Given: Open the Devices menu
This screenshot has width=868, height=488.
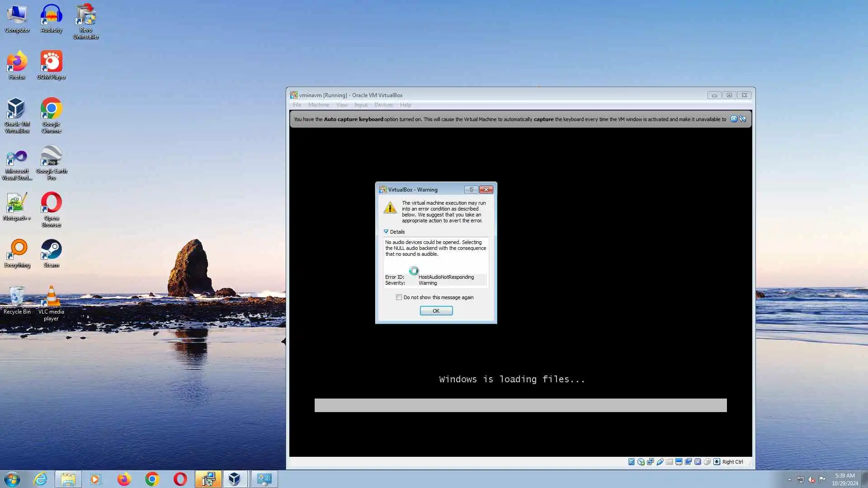Looking at the screenshot, I should pyautogui.click(x=383, y=105).
